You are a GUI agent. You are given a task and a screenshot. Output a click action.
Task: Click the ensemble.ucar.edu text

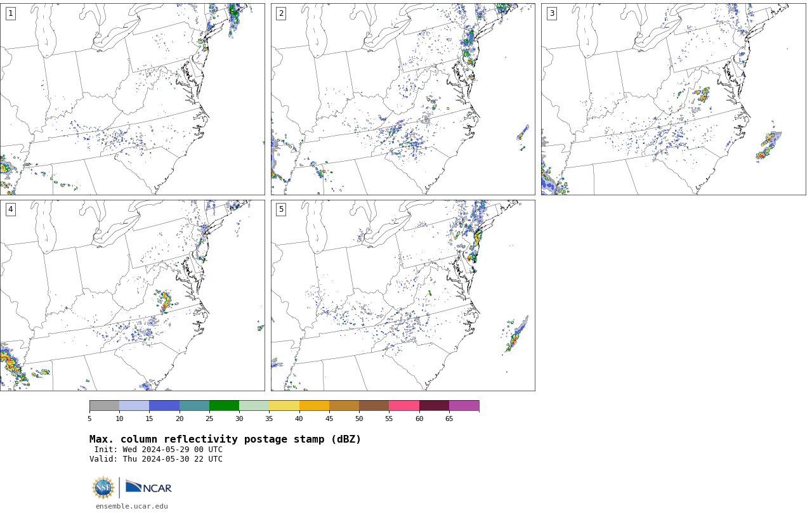132,506
